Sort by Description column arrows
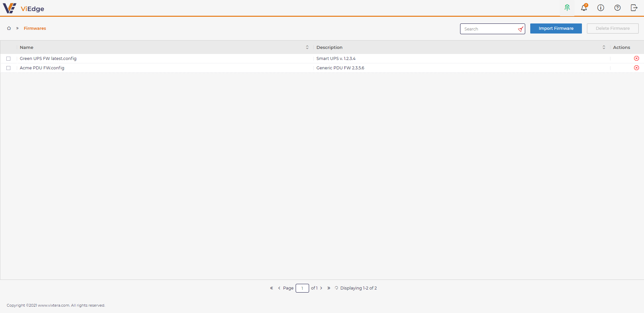This screenshot has height=313, width=644. pyautogui.click(x=604, y=47)
